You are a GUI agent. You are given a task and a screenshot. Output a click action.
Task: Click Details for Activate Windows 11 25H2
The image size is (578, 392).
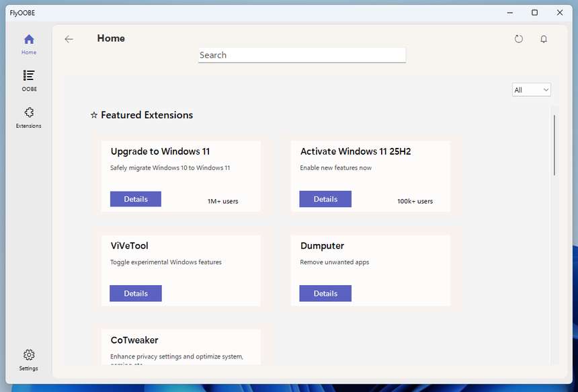[x=325, y=199]
